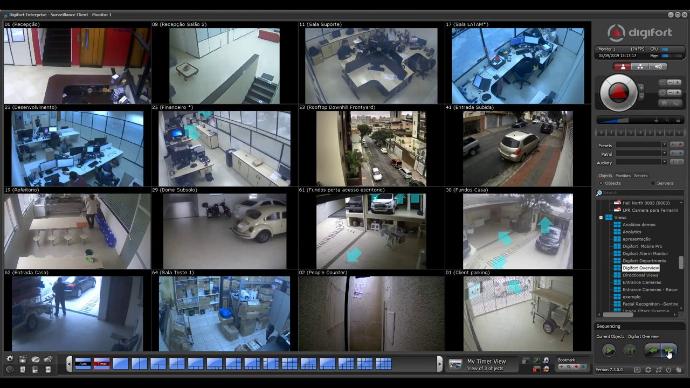Viewport: 690px width, 388px height.
Task: Click the settings gear icon at bottom left
Action: pyautogui.click(x=10, y=359)
